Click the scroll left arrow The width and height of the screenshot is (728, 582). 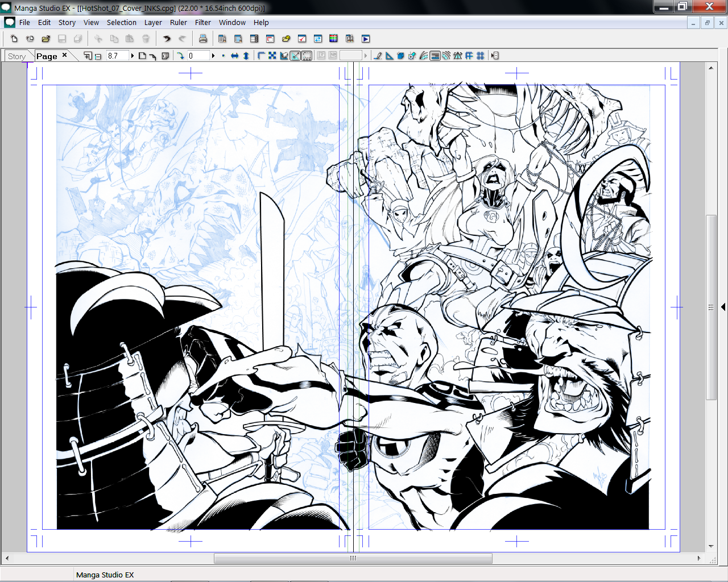pos(7,558)
